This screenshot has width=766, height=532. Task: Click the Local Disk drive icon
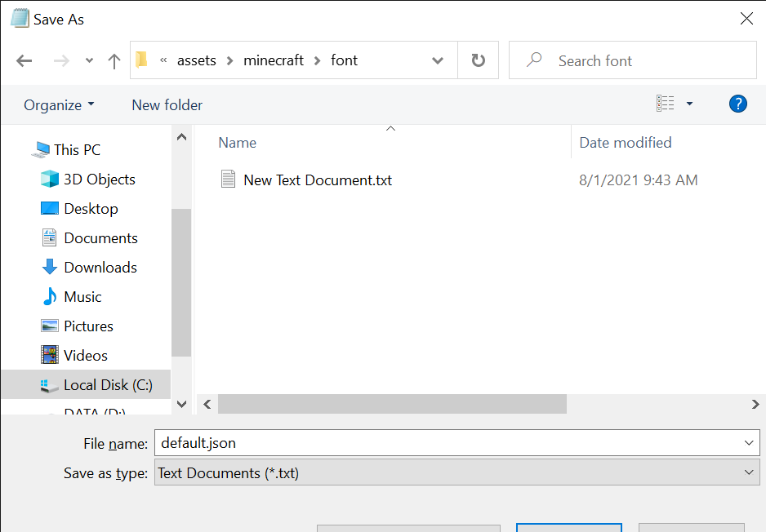[49, 385]
